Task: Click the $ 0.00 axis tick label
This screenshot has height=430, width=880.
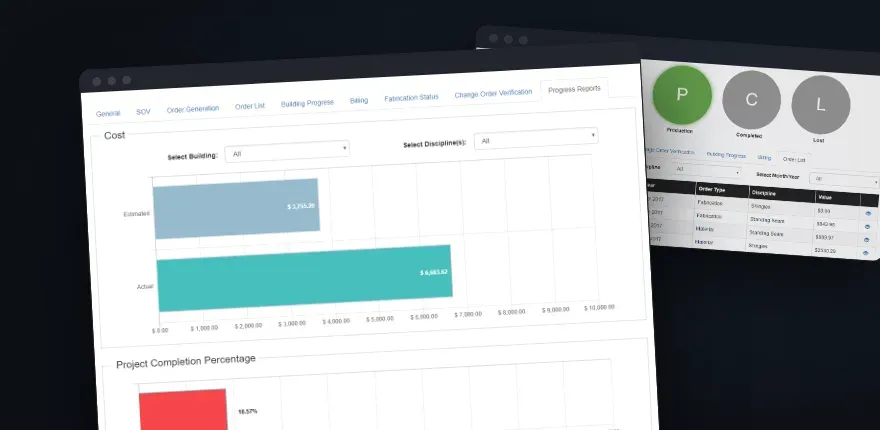Action: [x=160, y=331]
